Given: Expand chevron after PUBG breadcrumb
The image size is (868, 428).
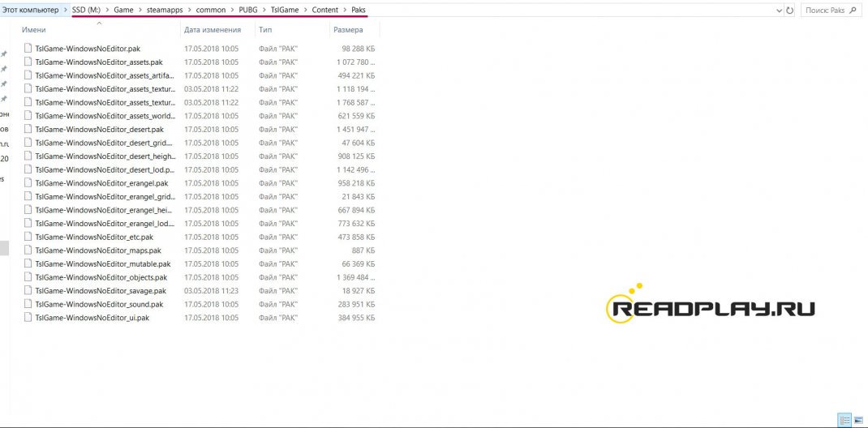Looking at the screenshot, I should click(x=264, y=10).
